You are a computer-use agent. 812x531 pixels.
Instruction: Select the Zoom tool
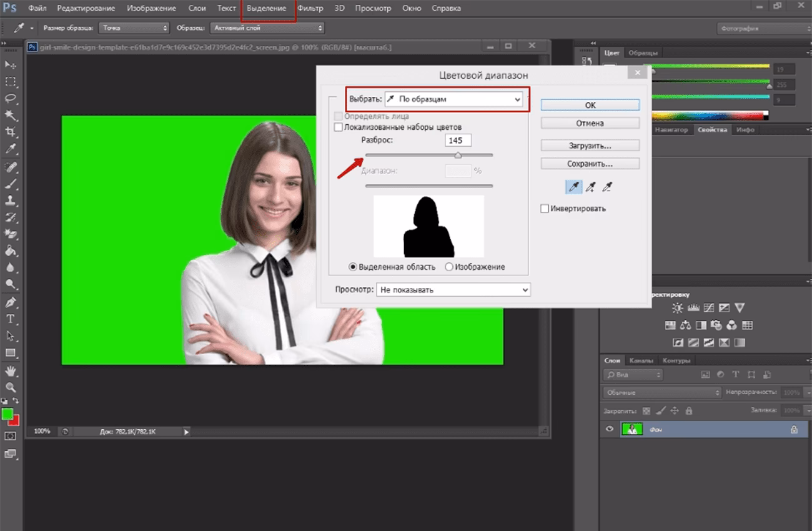point(11,387)
